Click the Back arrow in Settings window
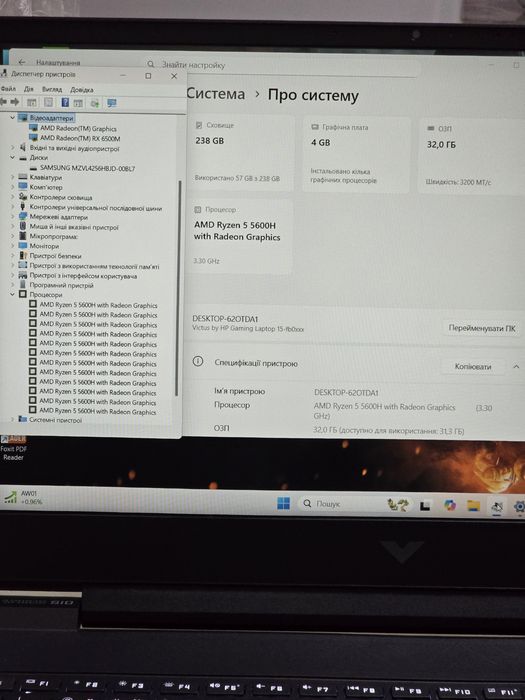Viewport: 525px width, 700px height. pyautogui.click(x=22, y=62)
